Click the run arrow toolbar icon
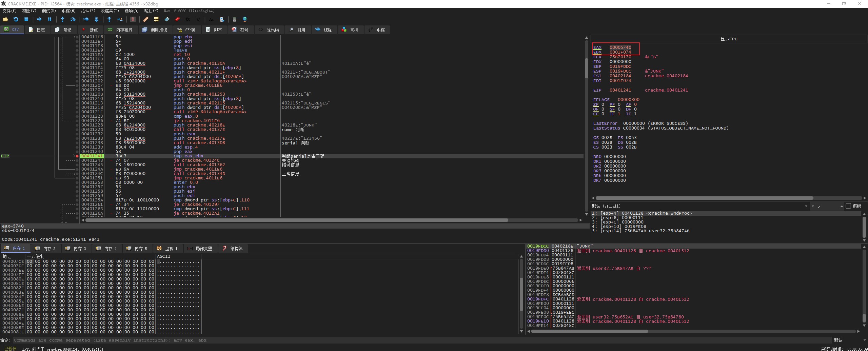The height and width of the screenshot is (351, 868). pyautogui.click(x=39, y=19)
